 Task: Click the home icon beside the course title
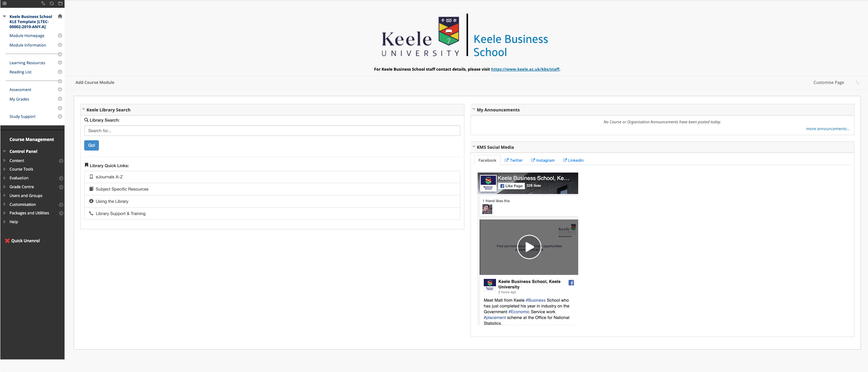point(60,16)
